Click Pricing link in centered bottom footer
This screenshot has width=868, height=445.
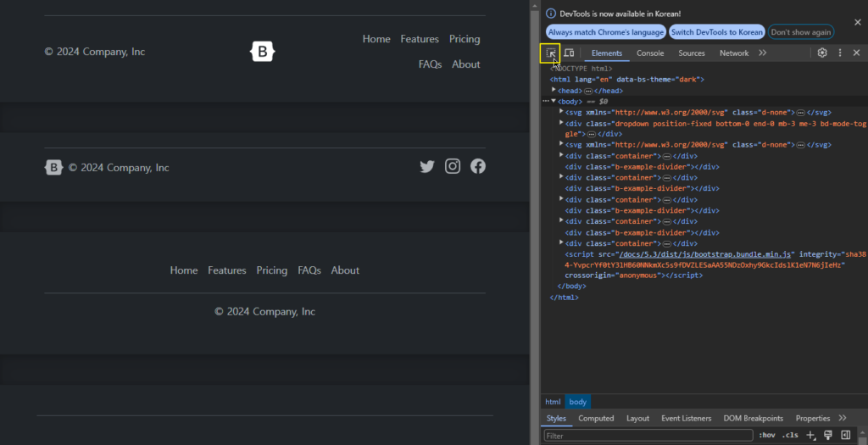coord(272,270)
